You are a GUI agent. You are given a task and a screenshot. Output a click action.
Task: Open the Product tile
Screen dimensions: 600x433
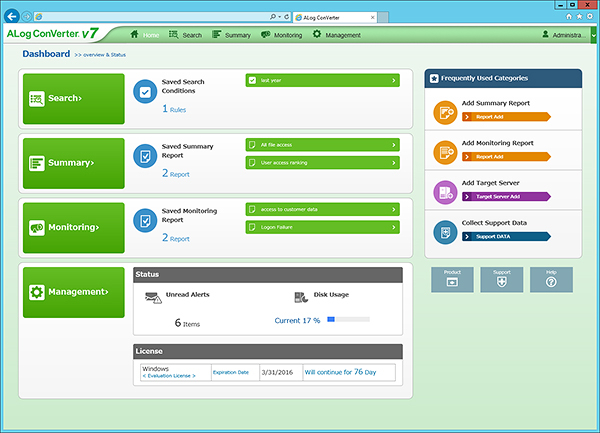point(452,280)
